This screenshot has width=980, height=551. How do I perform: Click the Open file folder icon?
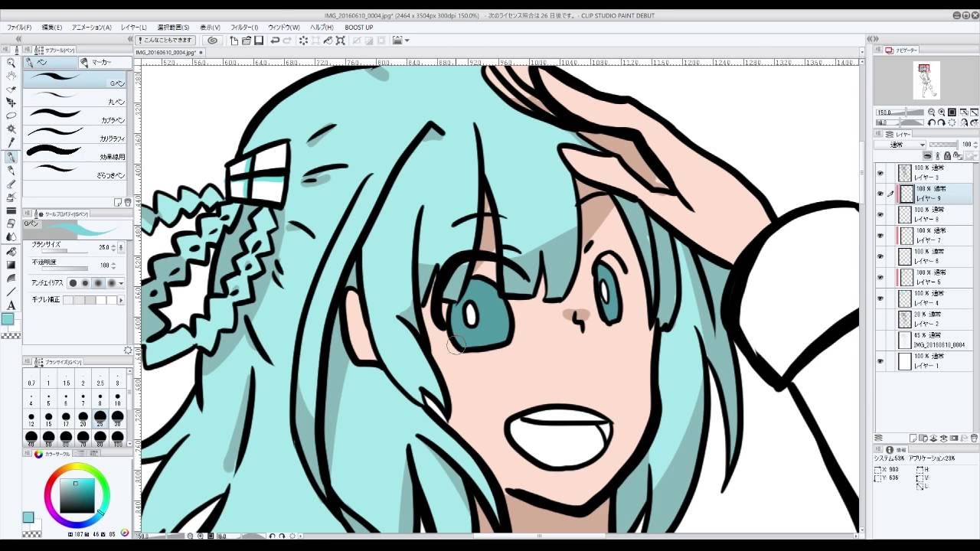[247, 41]
